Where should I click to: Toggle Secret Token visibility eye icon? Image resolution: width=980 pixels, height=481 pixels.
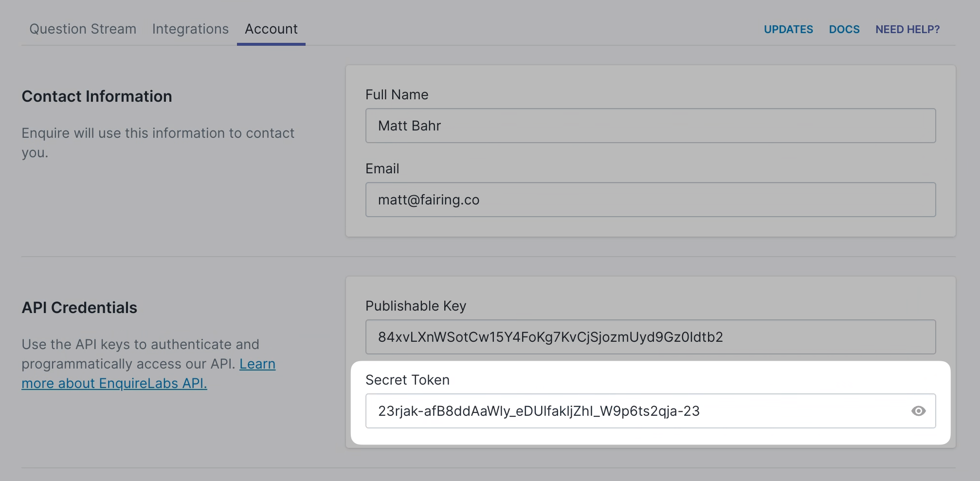(918, 411)
